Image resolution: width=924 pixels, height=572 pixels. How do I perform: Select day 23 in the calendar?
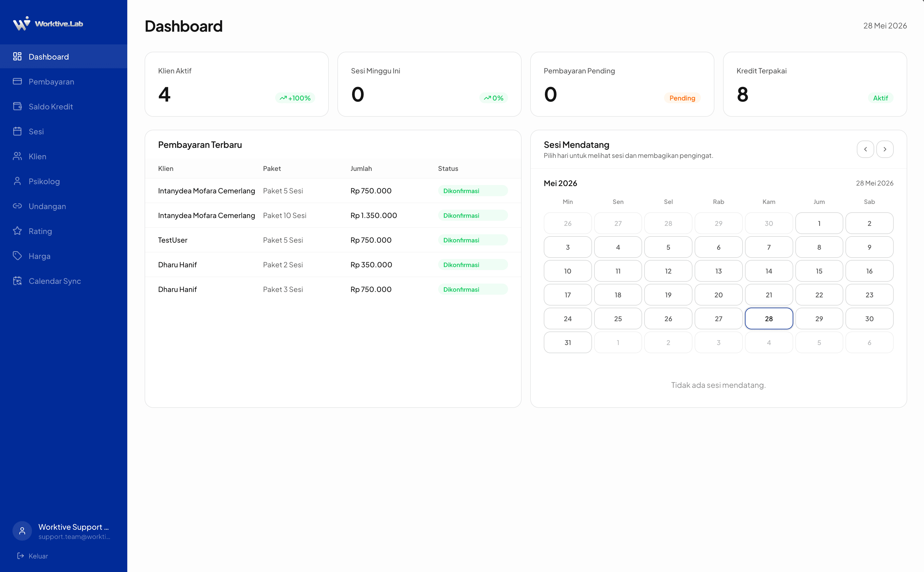869,295
